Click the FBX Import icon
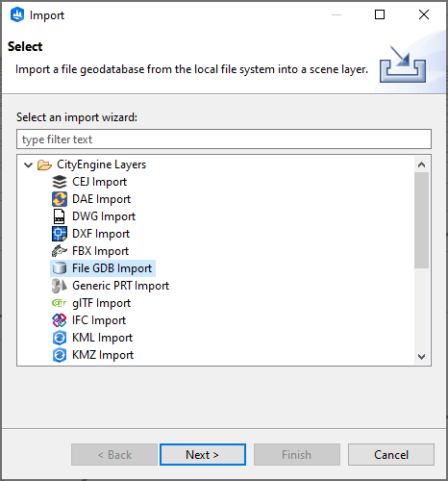Viewport: 448px width, 481px height. click(60, 251)
